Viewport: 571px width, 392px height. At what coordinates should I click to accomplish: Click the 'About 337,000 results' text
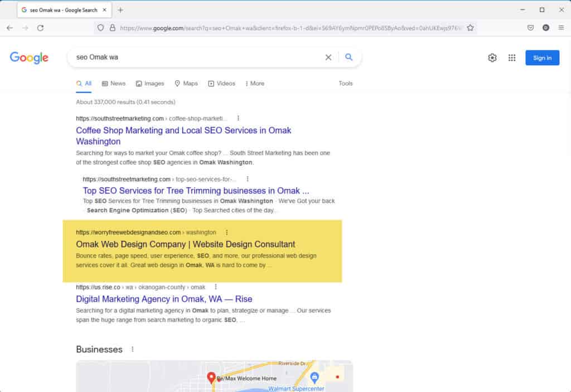click(125, 102)
